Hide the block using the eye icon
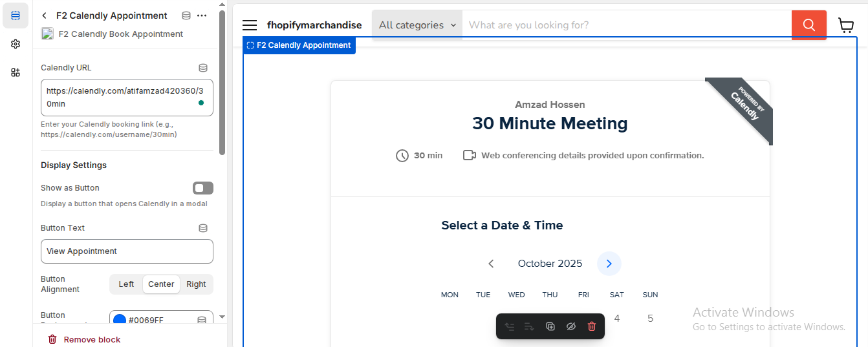This screenshot has height=347, width=868. point(570,326)
